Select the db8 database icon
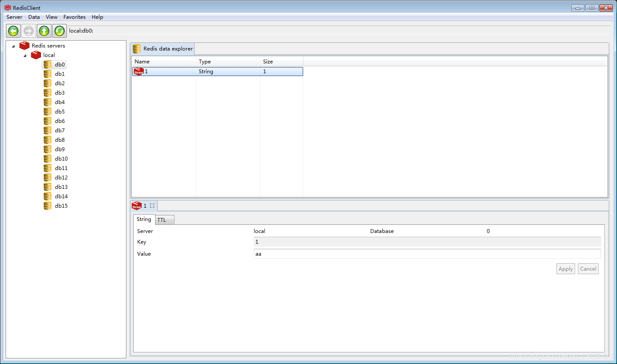This screenshot has width=617, height=364. [48, 140]
